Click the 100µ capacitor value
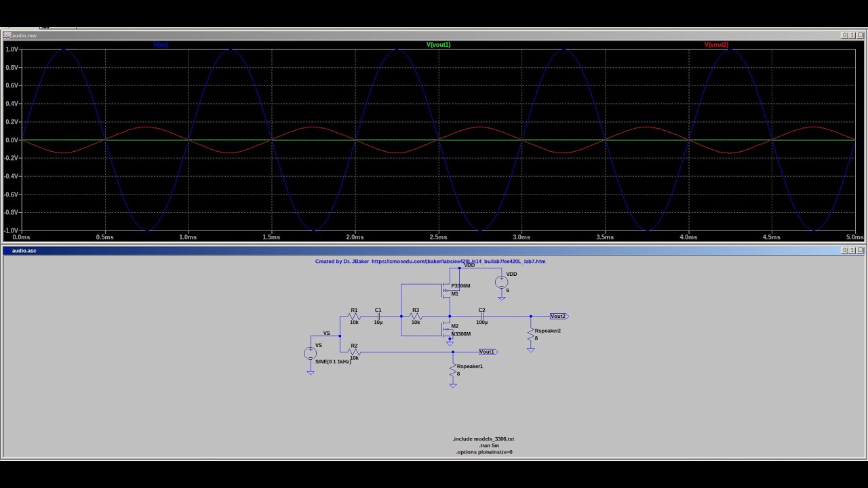Viewport: 868px width, 488px height. pos(481,323)
